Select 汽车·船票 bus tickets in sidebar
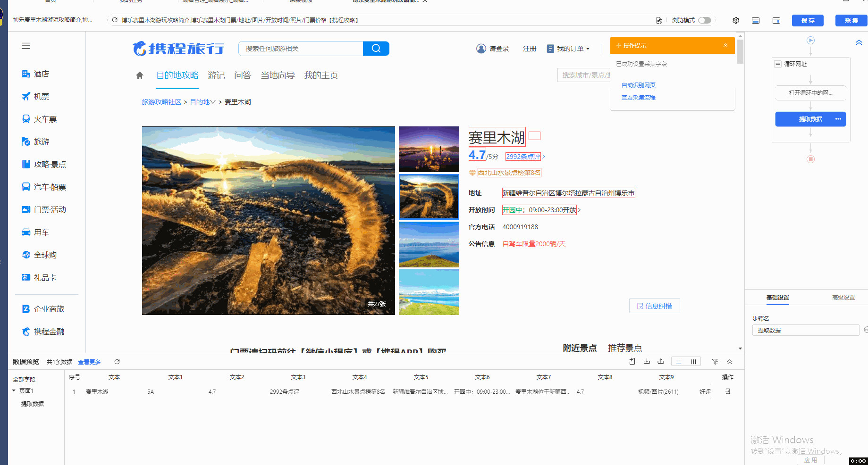This screenshot has height=465, width=868. pyautogui.click(x=44, y=187)
